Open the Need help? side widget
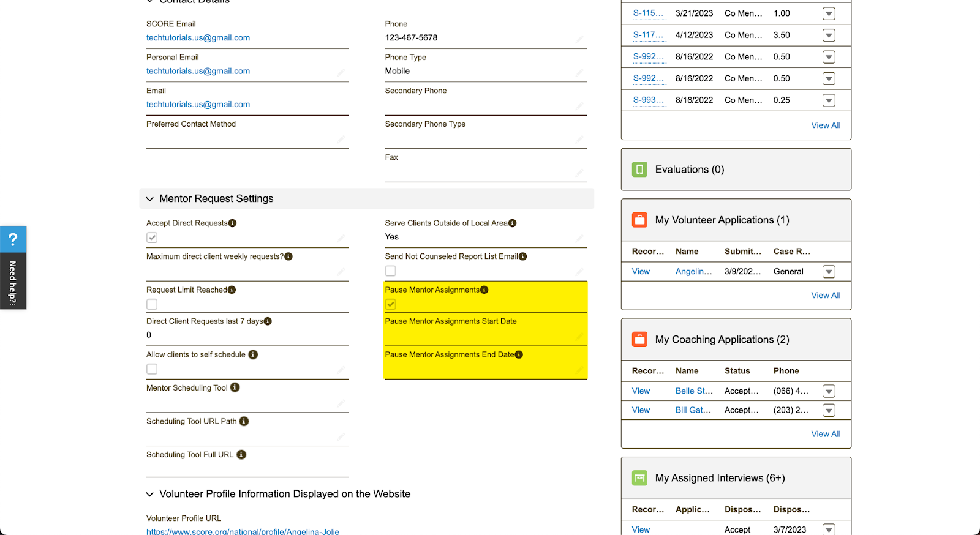The image size is (980, 535). [13, 267]
